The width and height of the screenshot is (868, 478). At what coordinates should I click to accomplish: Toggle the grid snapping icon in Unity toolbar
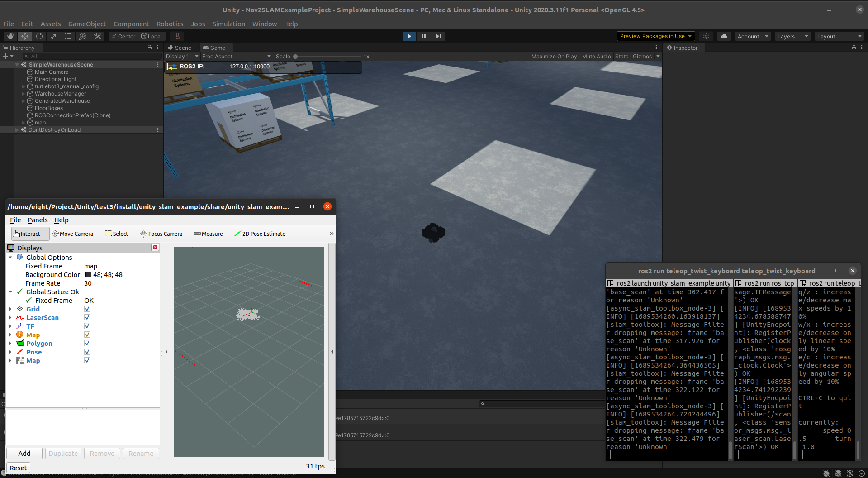click(177, 36)
